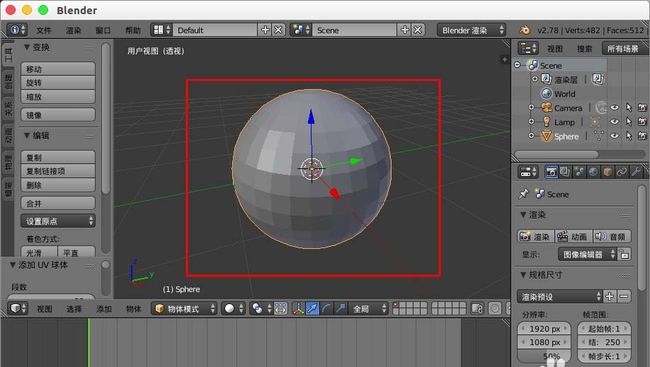Select the World properties tab icon
Viewport: 650px width, 367px height.
593,171
